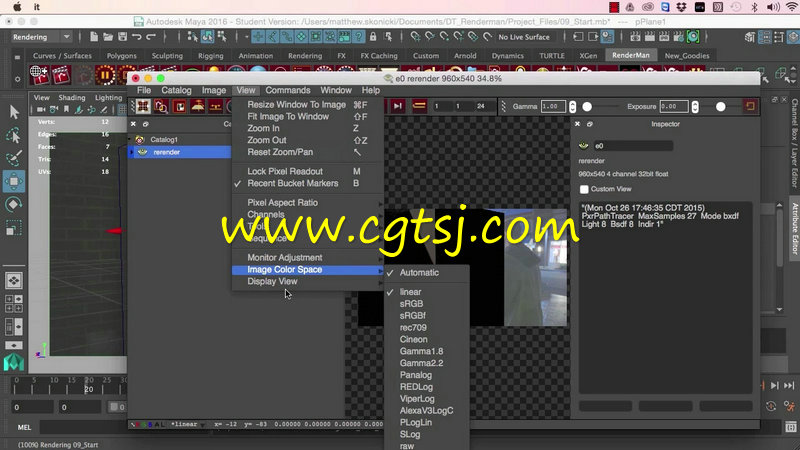Image resolution: width=800 pixels, height=450 pixels.
Task: Click the Exposure value stepper arrows
Action: (x=695, y=106)
